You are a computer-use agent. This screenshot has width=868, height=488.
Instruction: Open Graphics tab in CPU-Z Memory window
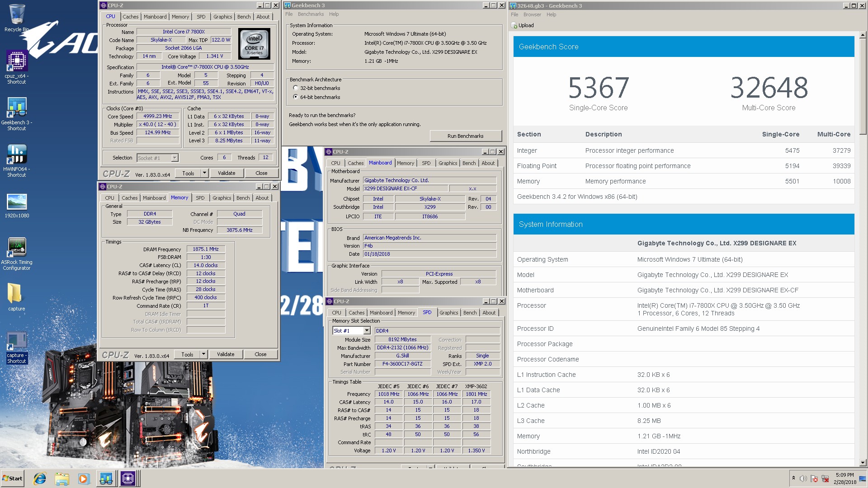point(222,198)
